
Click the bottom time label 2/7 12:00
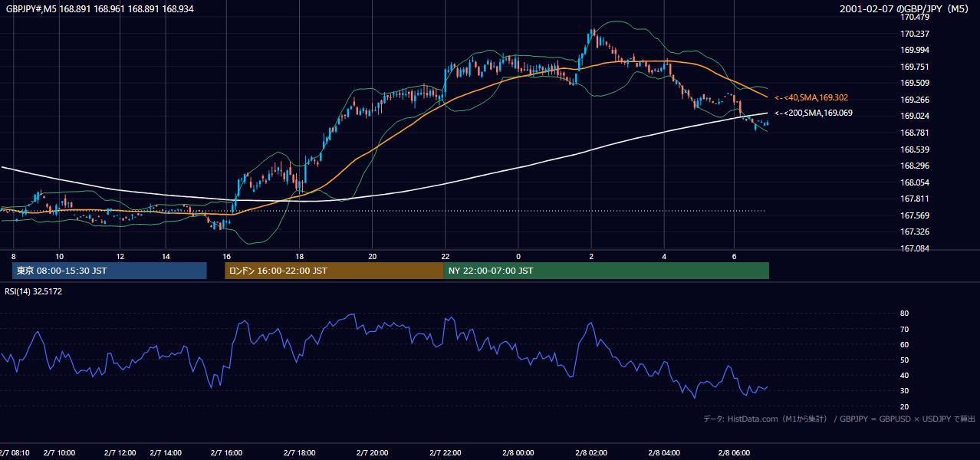point(120,453)
